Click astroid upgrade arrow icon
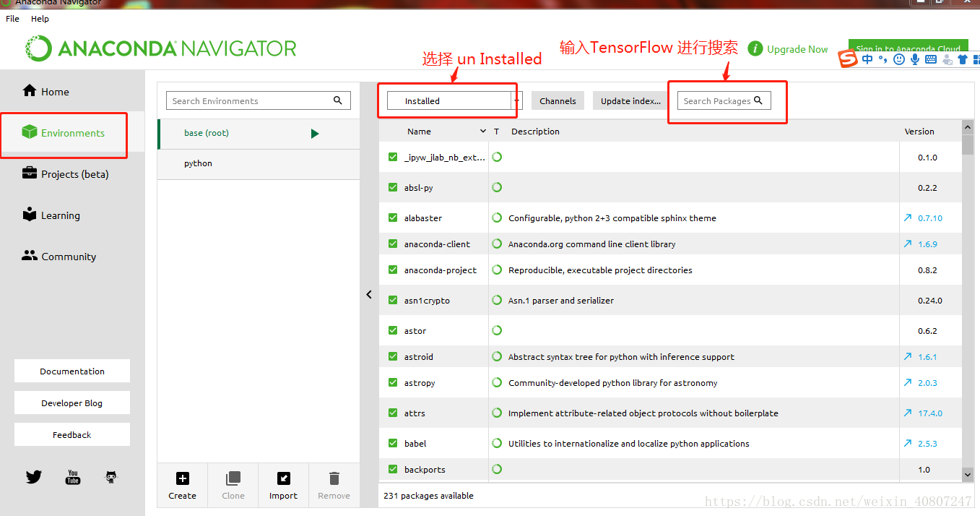The height and width of the screenshot is (516, 980). (x=908, y=356)
